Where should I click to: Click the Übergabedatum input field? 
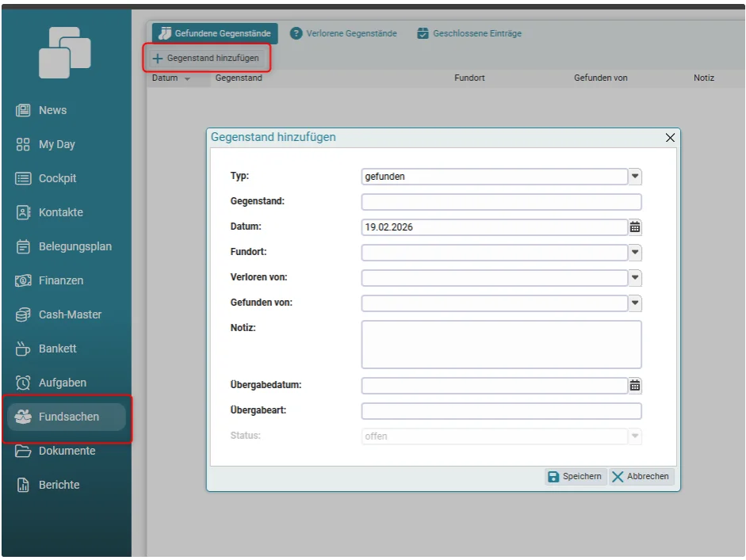[x=495, y=386]
